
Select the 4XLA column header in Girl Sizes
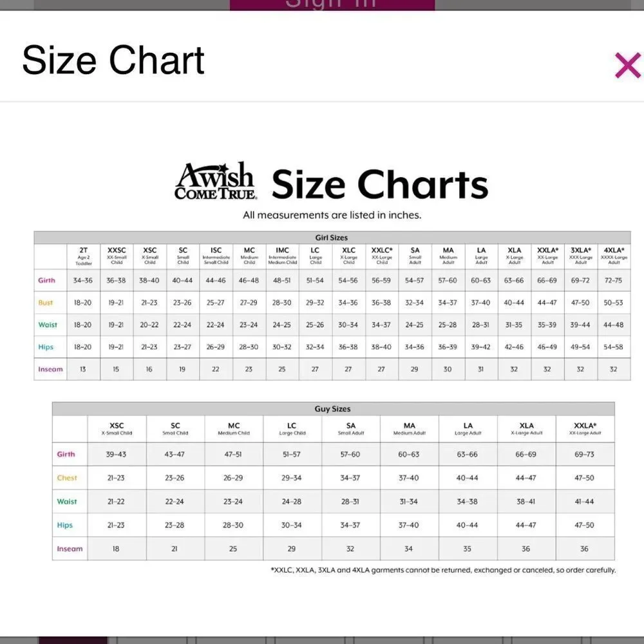[614, 256]
